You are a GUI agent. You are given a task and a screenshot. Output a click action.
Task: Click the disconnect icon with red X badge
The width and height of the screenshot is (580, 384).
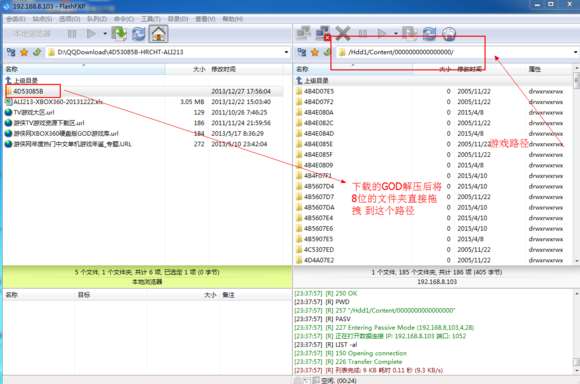pos(323,33)
